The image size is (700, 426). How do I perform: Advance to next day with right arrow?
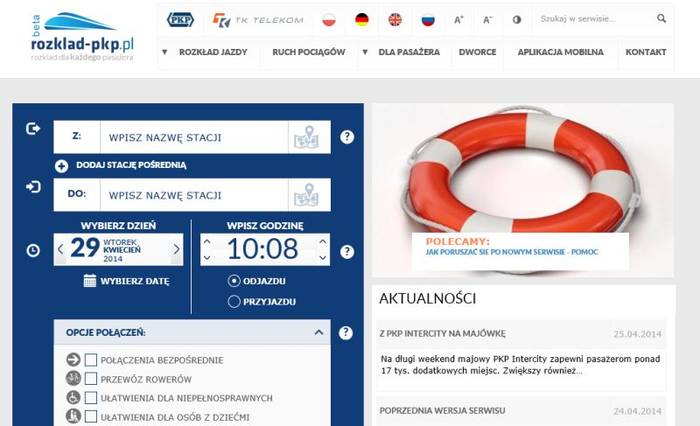[x=176, y=249]
